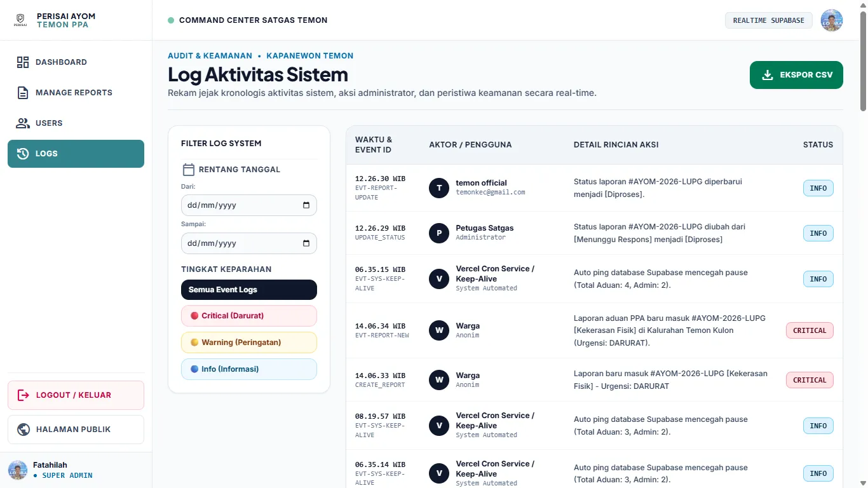Viewport: 868px width, 488px height.
Task: Click the logout arrow icon
Action: (24, 395)
